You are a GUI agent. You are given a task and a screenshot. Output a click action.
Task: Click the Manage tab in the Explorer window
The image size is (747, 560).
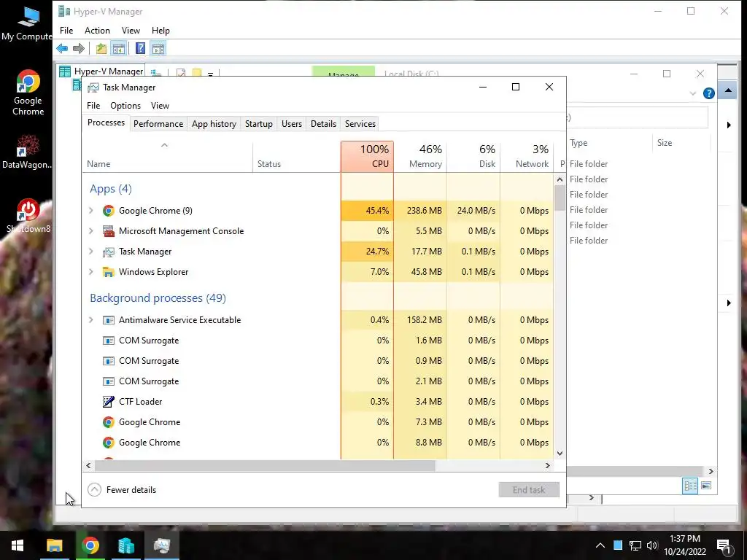tap(344, 72)
